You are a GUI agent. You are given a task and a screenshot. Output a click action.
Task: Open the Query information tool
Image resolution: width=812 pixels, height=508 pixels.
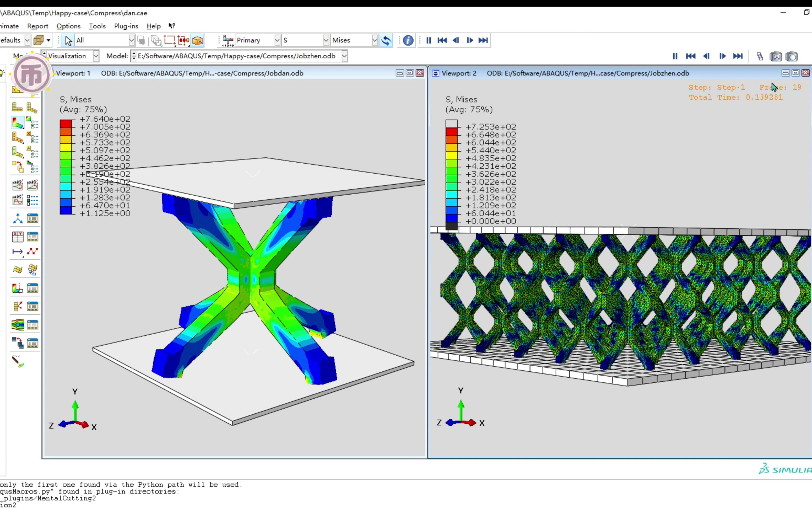pyautogui.click(x=408, y=40)
